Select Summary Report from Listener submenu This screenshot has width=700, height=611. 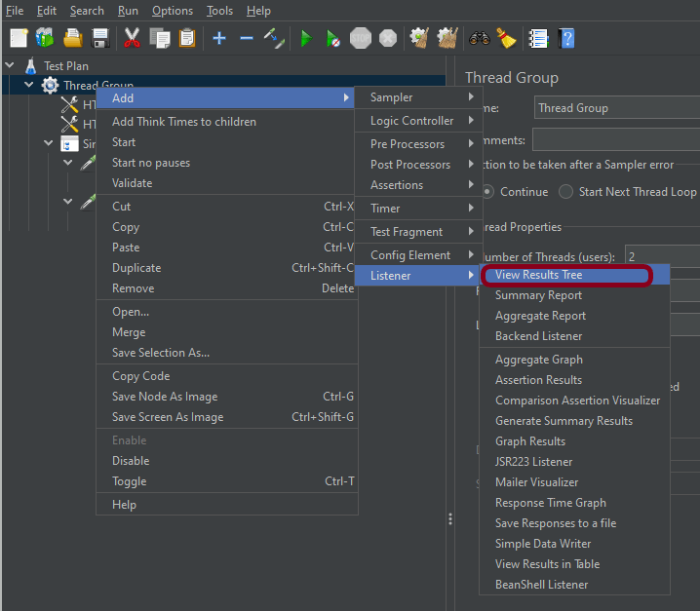pos(538,295)
